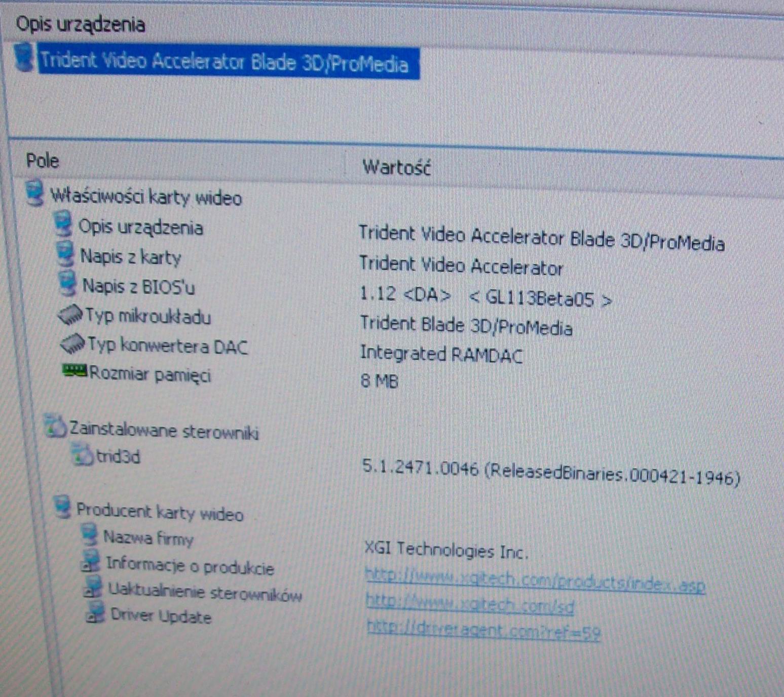Click the icon next to Nazwa firmy
This screenshot has height=697, width=784.
[x=89, y=534]
